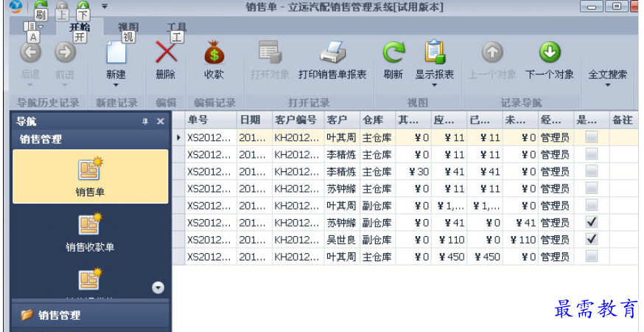This screenshot has width=644, height=332.
Task: Sort by 客户编号 column header
Action: 298,120
